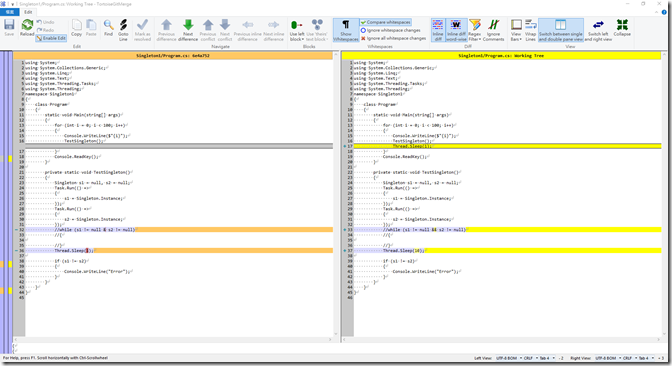Select Ignore all whitespace changes option
Image resolution: width=672 pixels, height=366 pixels.
pos(393,38)
